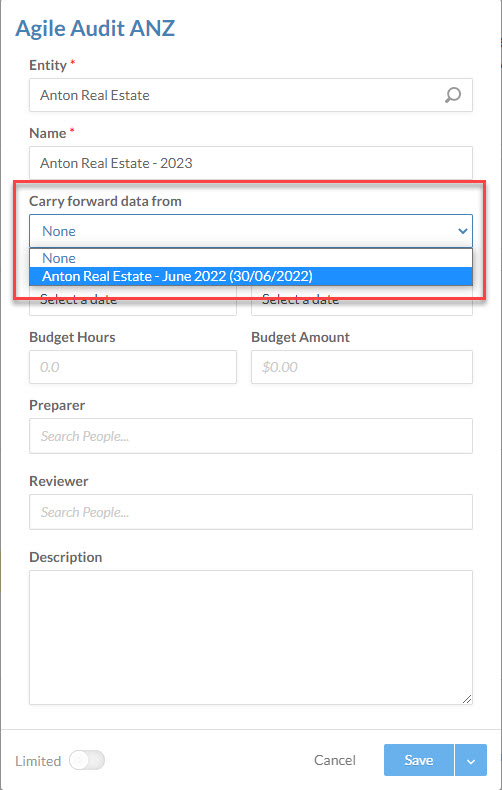This screenshot has width=502, height=790.
Task: Click the Save button
Action: [x=419, y=760]
